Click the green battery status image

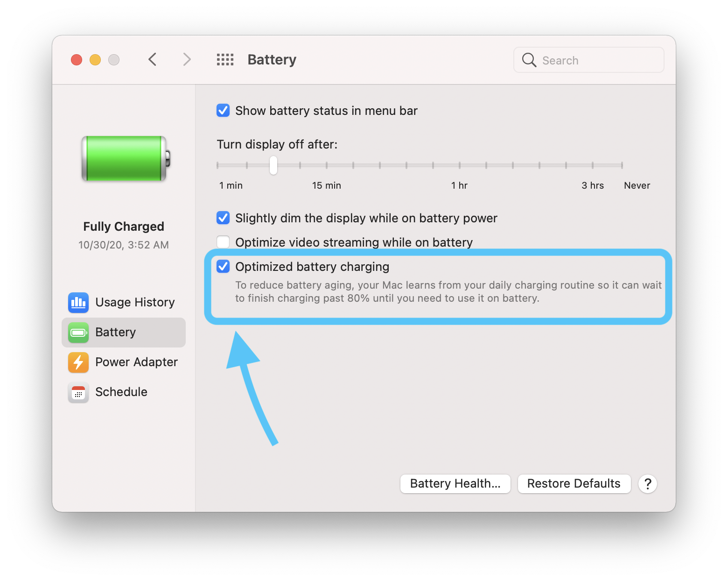tap(123, 159)
